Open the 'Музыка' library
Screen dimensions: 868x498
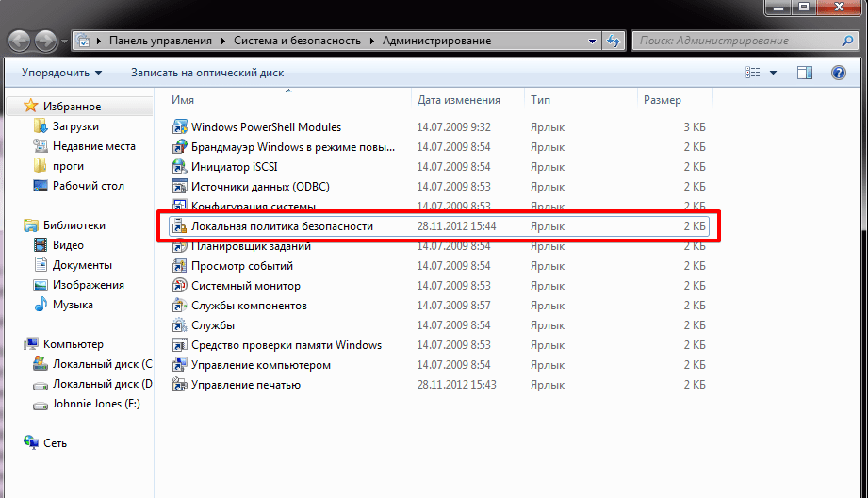(73, 305)
